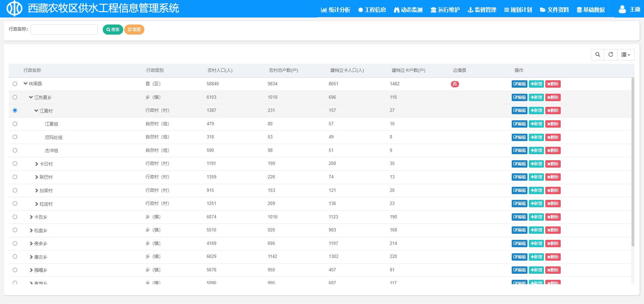Edit the 旁多乡 row
This screenshot has height=304, width=644.
pos(519,244)
